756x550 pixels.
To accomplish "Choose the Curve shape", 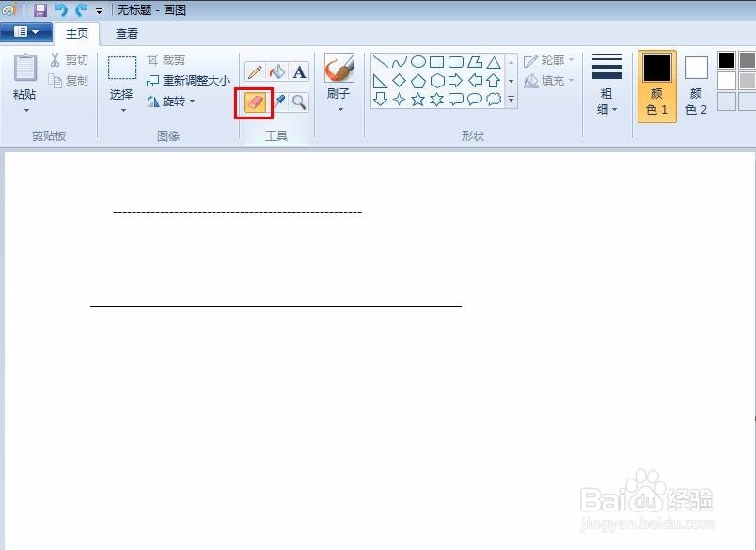I will [400, 62].
